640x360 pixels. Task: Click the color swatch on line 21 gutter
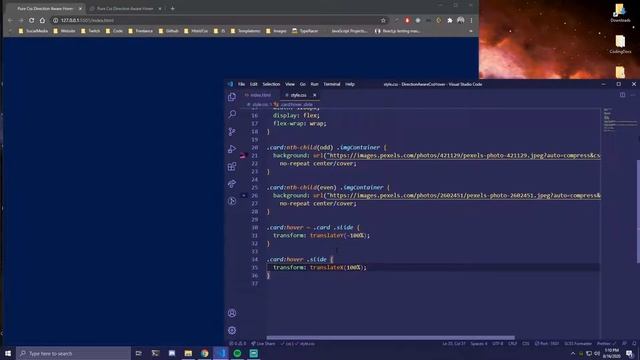243,156
